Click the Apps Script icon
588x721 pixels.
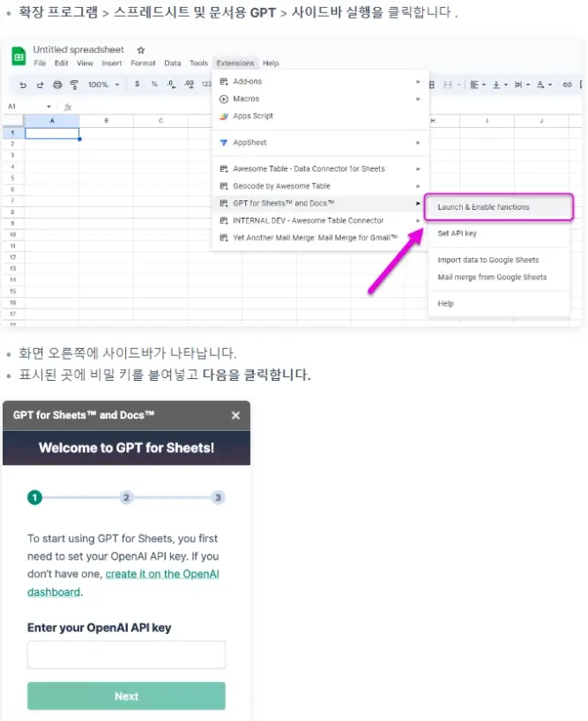click(224, 115)
